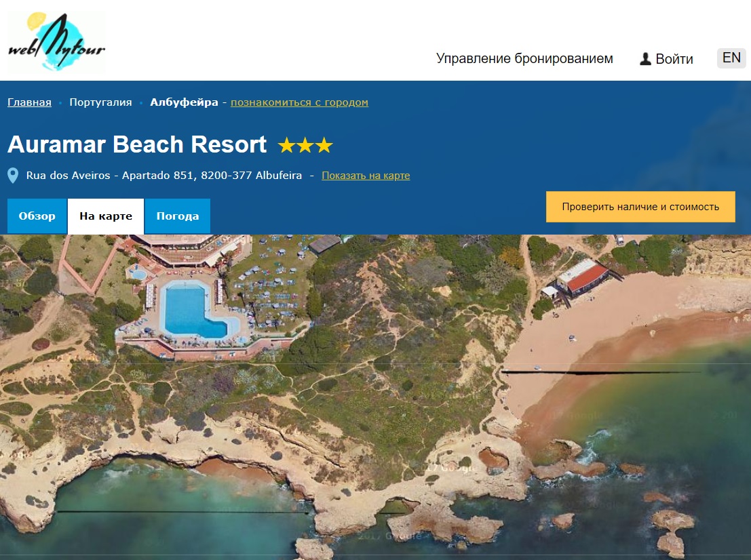Switch language with the EN button
The width and height of the screenshot is (751, 560).
[x=731, y=58]
